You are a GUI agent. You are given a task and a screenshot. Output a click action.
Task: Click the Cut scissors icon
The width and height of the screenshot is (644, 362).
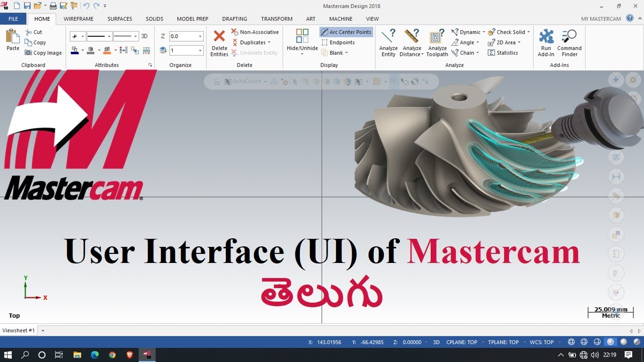pos(28,32)
